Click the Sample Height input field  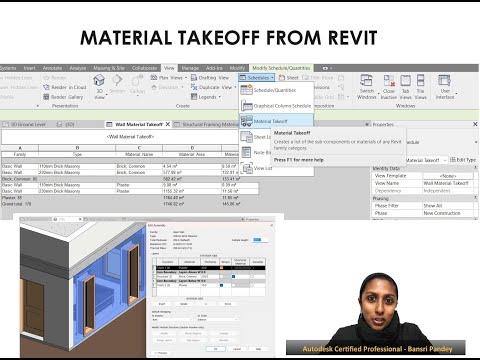pos(260,240)
